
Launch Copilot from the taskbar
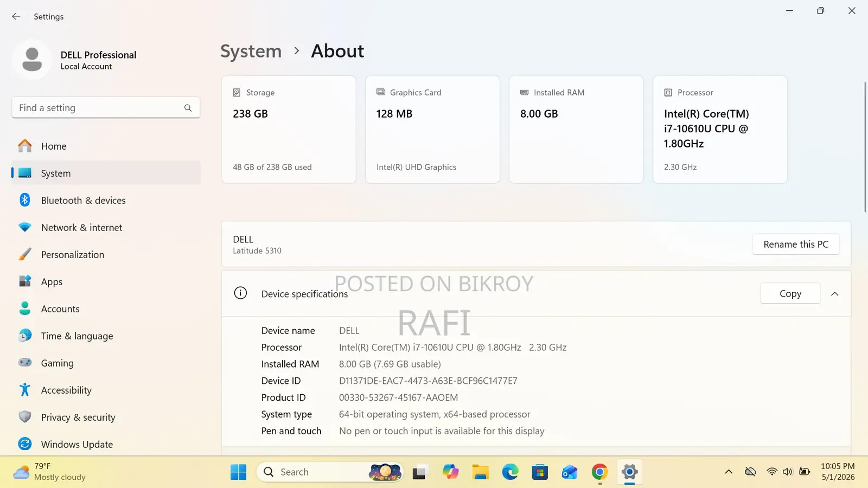(450, 472)
